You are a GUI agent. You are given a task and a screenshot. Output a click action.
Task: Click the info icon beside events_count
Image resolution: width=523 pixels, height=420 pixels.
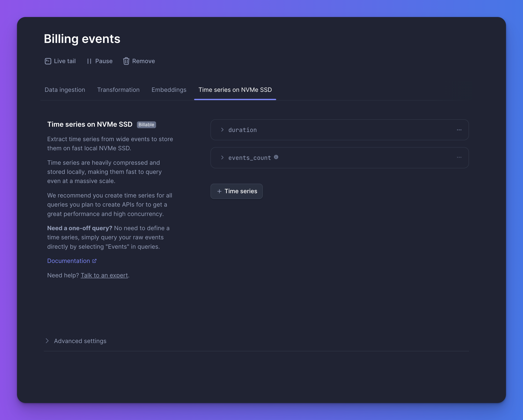[276, 157]
